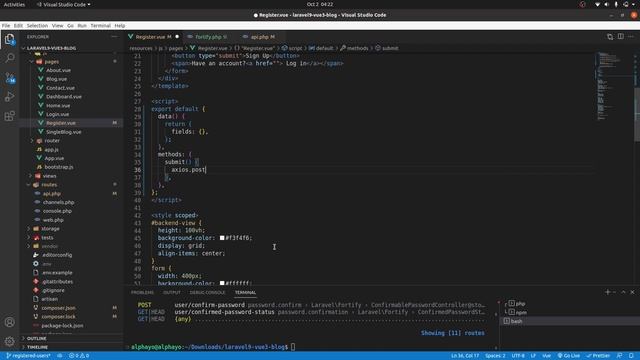Maximize the terminal panel with caret icon

(x=623, y=292)
